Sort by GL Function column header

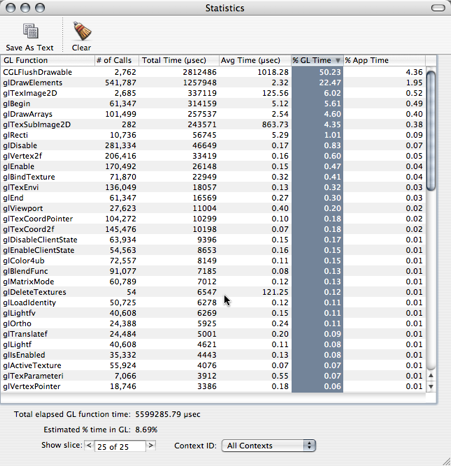point(47,60)
